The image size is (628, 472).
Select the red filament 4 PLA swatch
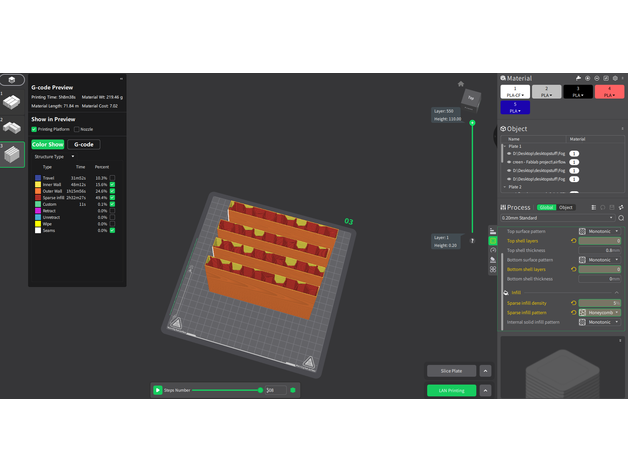[x=607, y=91]
